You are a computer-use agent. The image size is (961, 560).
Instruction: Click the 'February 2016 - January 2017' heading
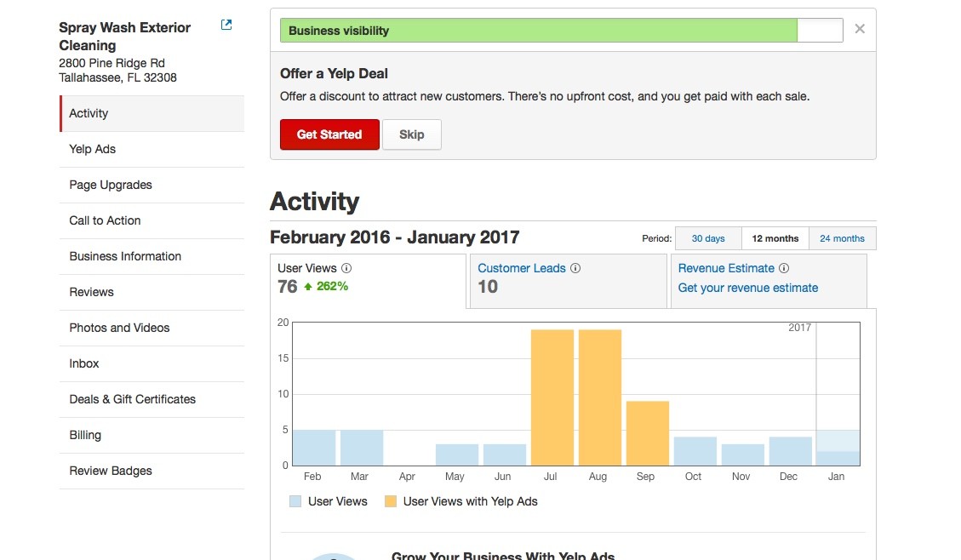(395, 237)
